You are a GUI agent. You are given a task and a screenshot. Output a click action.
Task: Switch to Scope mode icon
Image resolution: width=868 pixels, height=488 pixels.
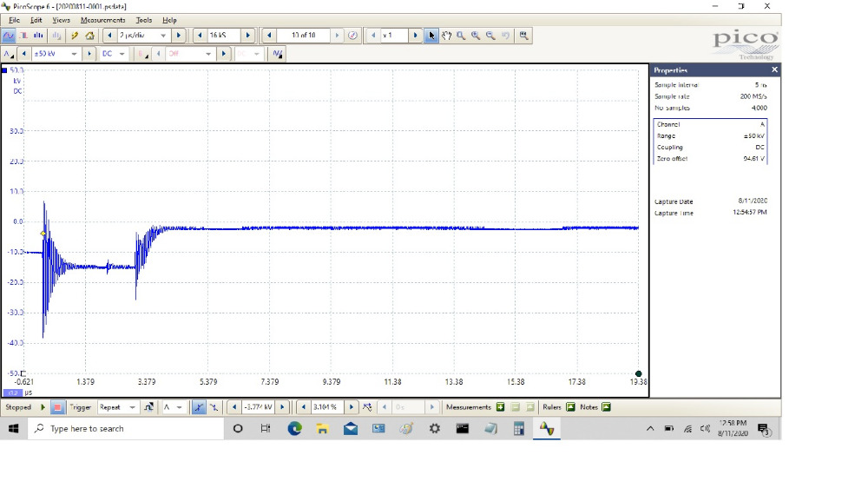click(9, 36)
